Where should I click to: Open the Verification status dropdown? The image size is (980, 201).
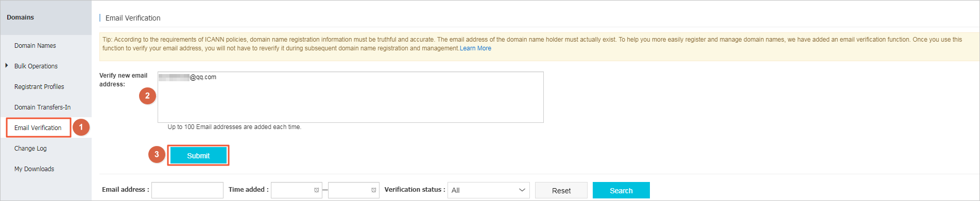[489, 190]
